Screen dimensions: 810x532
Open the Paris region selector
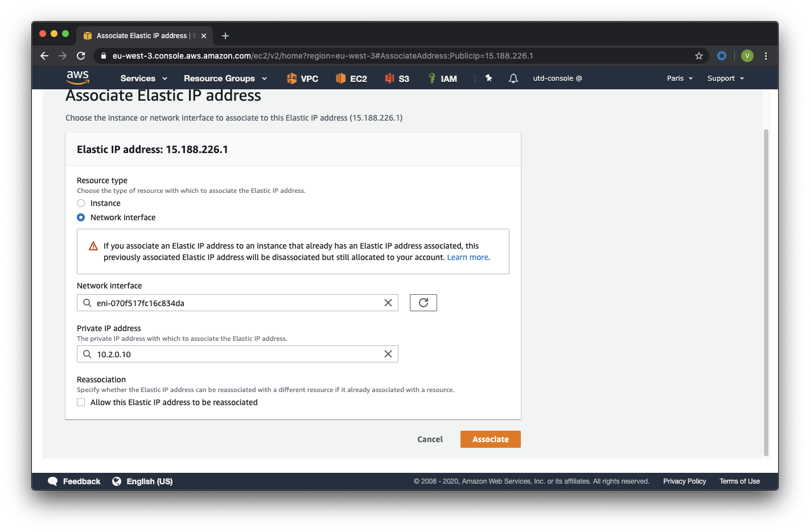click(680, 79)
